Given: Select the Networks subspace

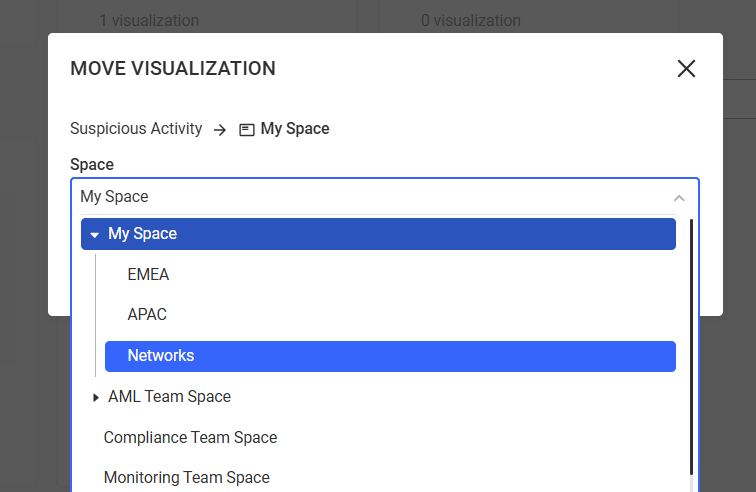Looking at the screenshot, I should pos(161,356).
